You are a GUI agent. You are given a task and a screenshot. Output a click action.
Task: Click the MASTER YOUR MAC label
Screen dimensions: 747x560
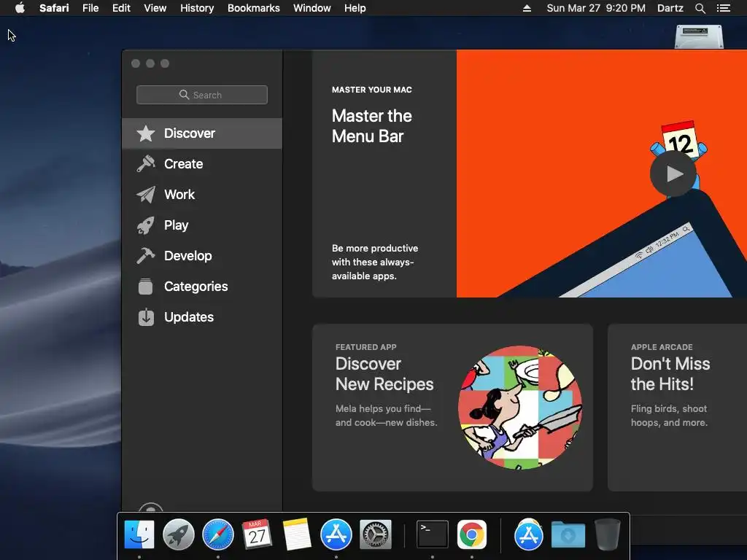pos(371,90)
